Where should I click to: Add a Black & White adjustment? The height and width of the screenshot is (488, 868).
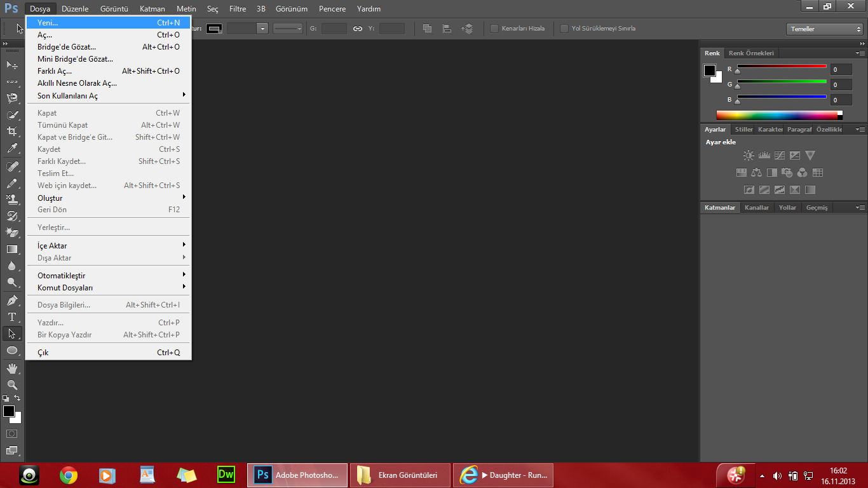click(771, 172)
